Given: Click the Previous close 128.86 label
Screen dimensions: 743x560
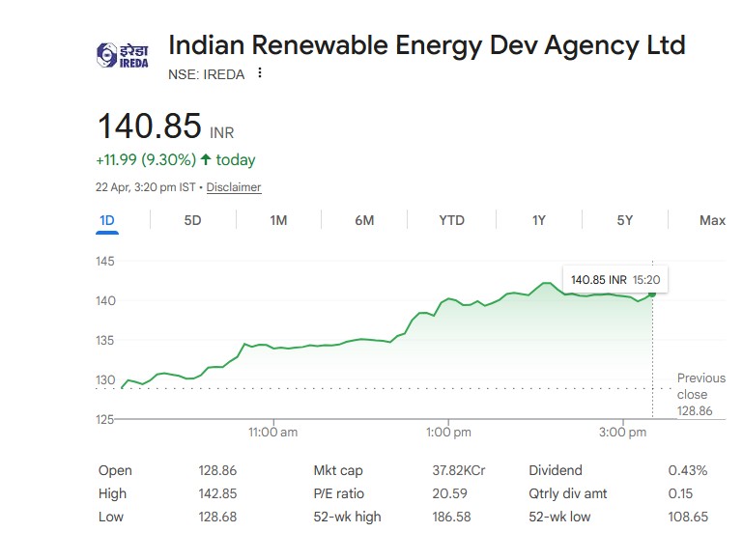Looking at the screenshot, I should click(x=700, y=394).
